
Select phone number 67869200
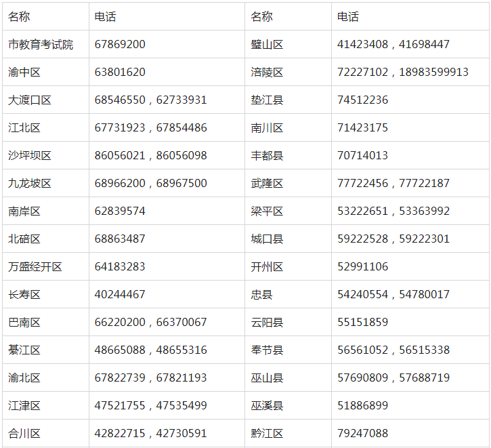(x=120, y=45)
